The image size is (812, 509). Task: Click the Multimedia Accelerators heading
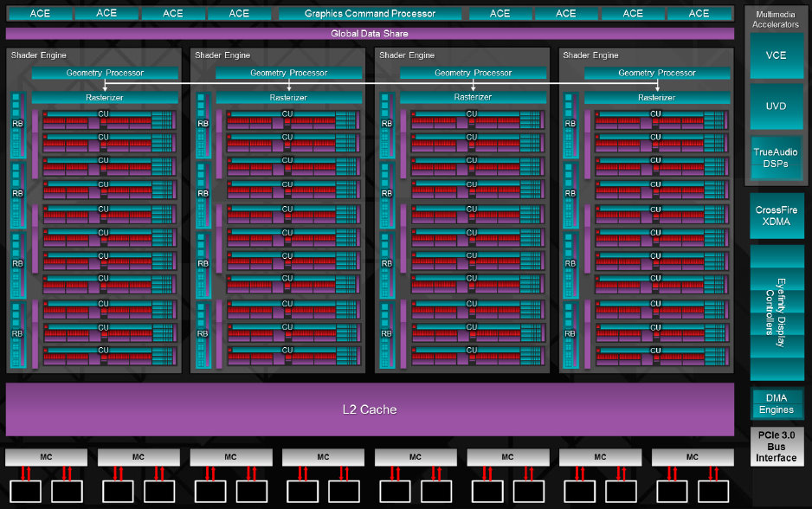[776, 19]
